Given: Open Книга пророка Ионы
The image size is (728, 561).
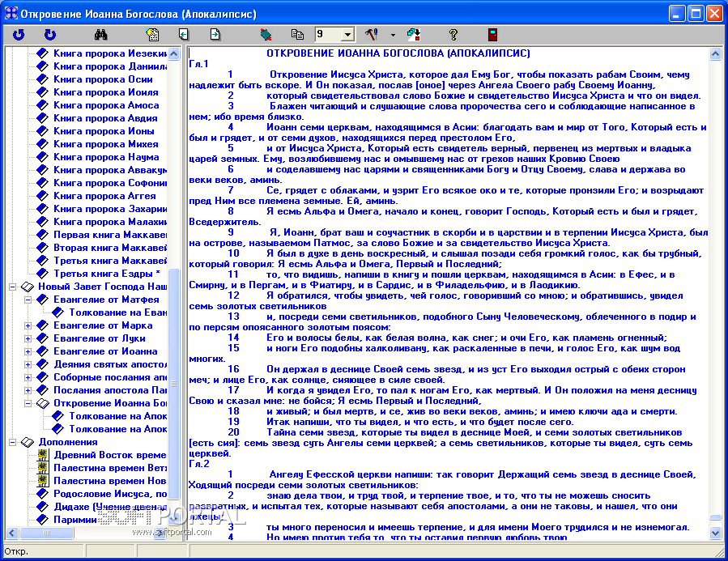Looking at the screenshot, I should click(104, 131).
